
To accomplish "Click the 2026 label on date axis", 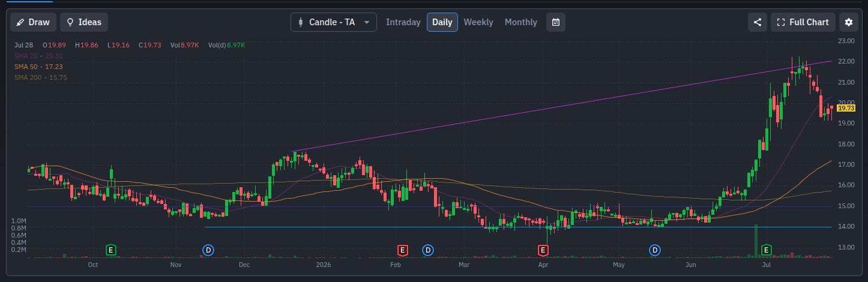I will (x=324, y=264).
